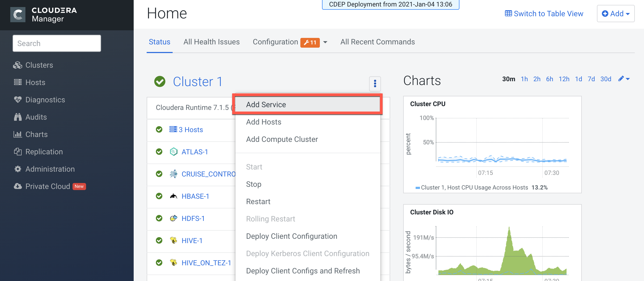Open the charts edit pencil dropdown
This screenshot has height=281, width=644.
pos(624,79)
